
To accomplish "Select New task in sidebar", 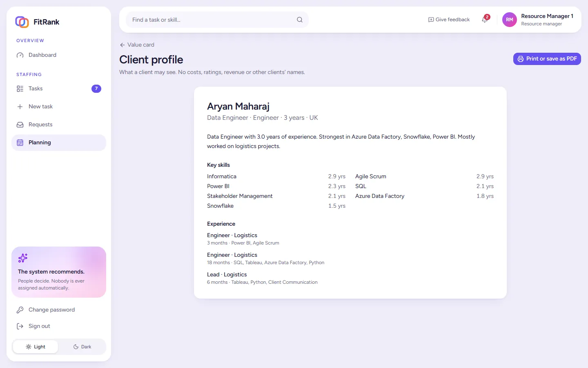I will pos(59,107).
